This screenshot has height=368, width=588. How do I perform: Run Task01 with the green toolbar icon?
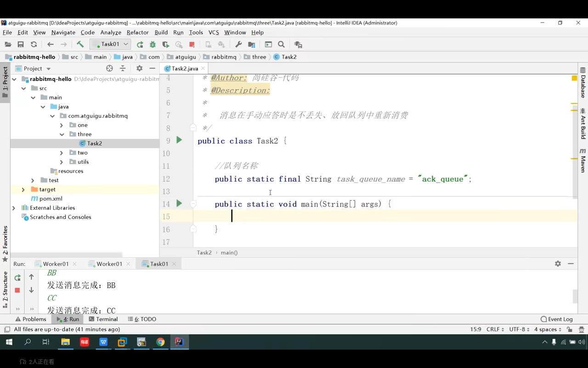point(140,45)
